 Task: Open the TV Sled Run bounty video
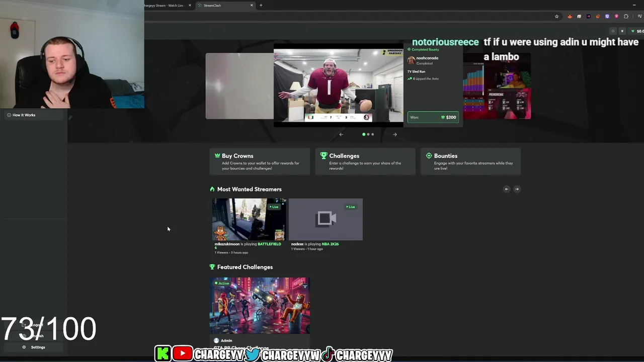tap(338, 84)
